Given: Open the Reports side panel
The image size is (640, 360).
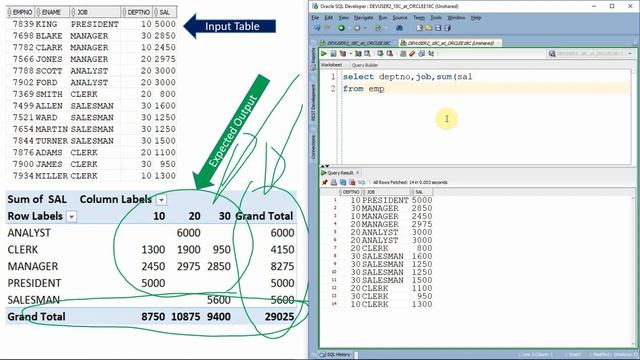Looking at the screenshot, I should click(x=313, y=58).
